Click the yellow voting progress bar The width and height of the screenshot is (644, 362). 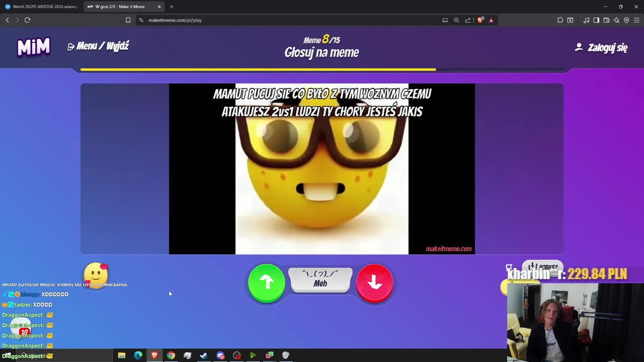tap(258, 69)
